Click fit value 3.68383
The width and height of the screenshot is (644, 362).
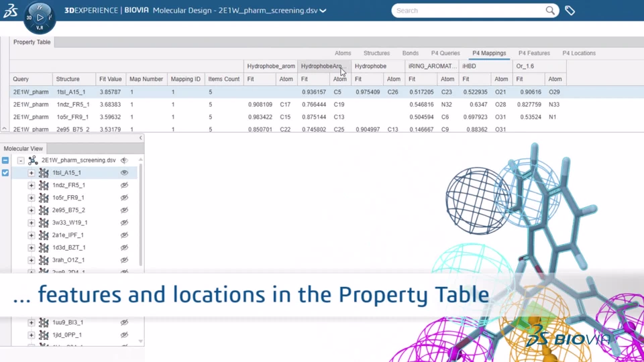click(110, 105)
